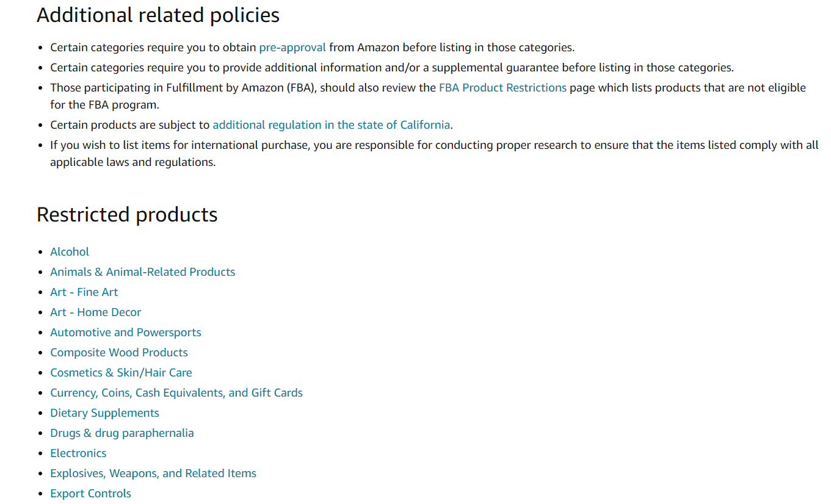831x504 pixels.
Task: Click the Restricted products heading
Action: [x=127, y=215]
